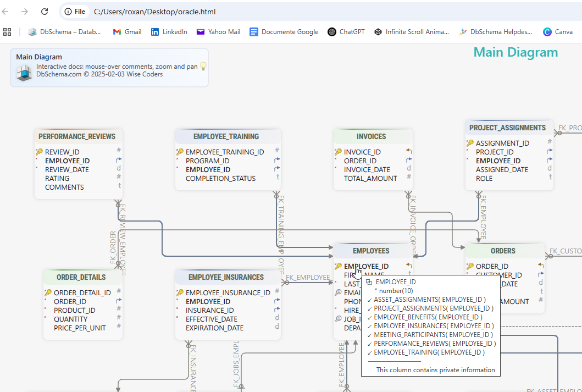Click foreign key arrow beside INSURANCE_ID
The image size is (582, 392).
click(x=277, y=310)
